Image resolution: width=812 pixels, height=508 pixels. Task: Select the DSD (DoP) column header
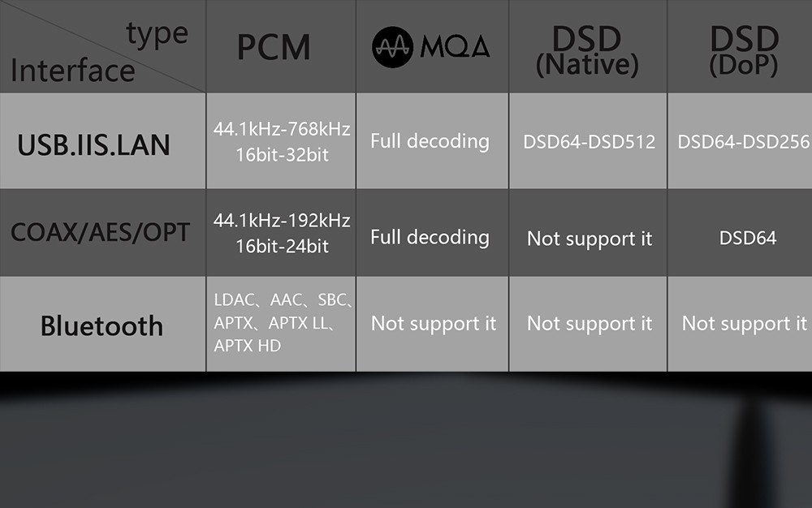(742, 49)
